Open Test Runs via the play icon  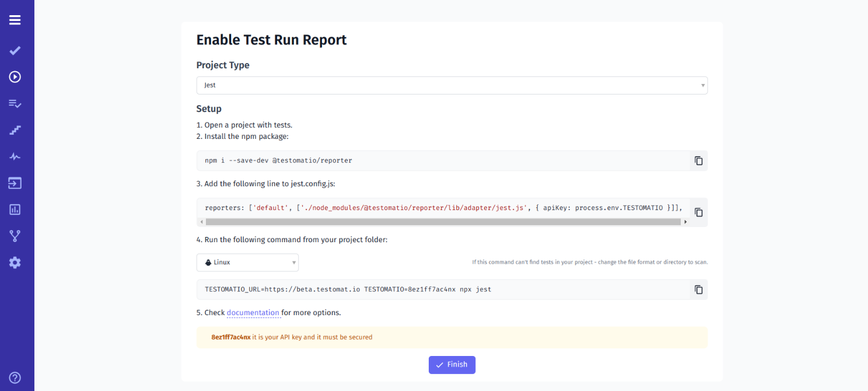15,76
